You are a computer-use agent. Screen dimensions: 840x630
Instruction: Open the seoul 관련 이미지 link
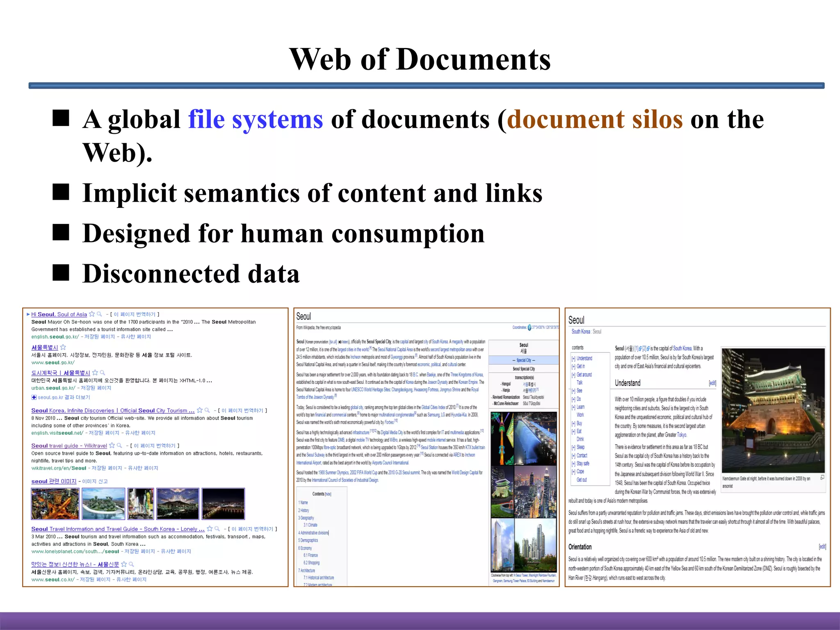54,481
